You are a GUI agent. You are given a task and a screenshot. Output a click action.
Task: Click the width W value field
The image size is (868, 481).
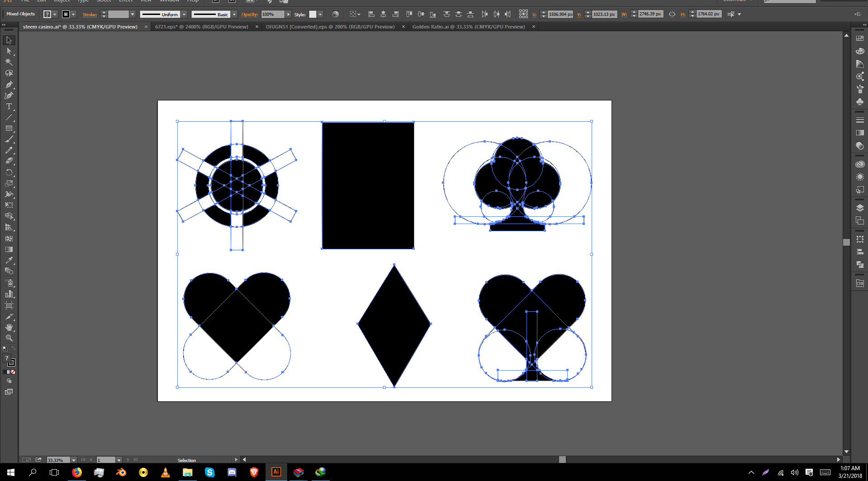(650, 14)
